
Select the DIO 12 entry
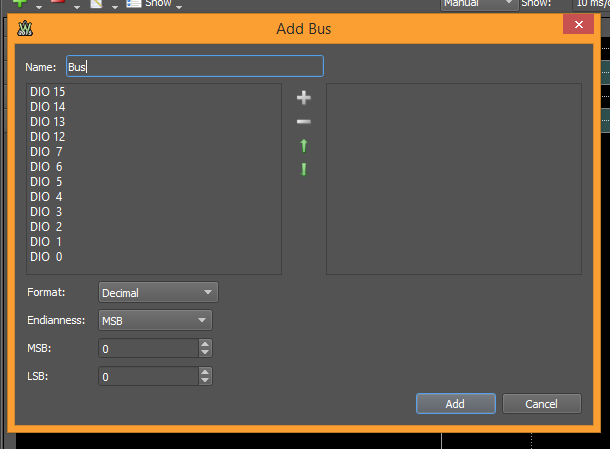(48, 137)
